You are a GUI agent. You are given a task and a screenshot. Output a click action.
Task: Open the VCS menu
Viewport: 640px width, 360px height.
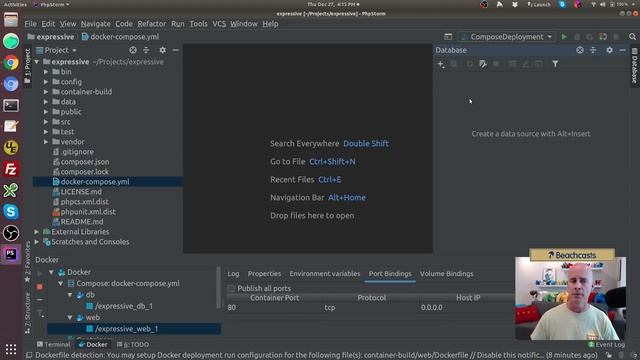tap(219, 24)
